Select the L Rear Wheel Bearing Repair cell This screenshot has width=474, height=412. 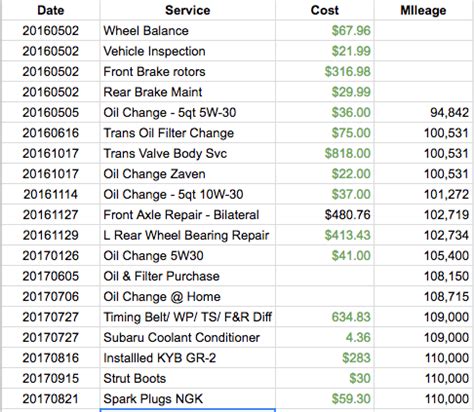[188, 235]
